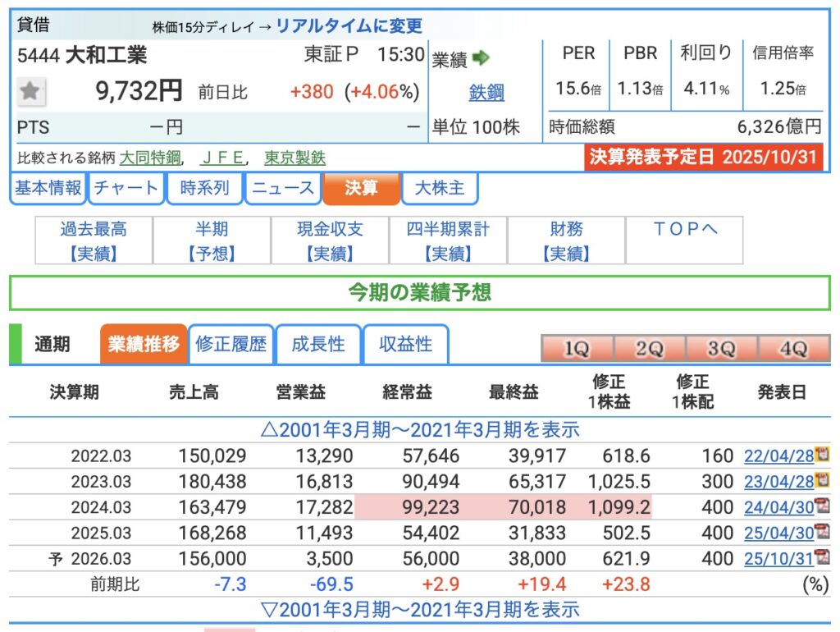Open the 鉄鋼 sector link

486,92
